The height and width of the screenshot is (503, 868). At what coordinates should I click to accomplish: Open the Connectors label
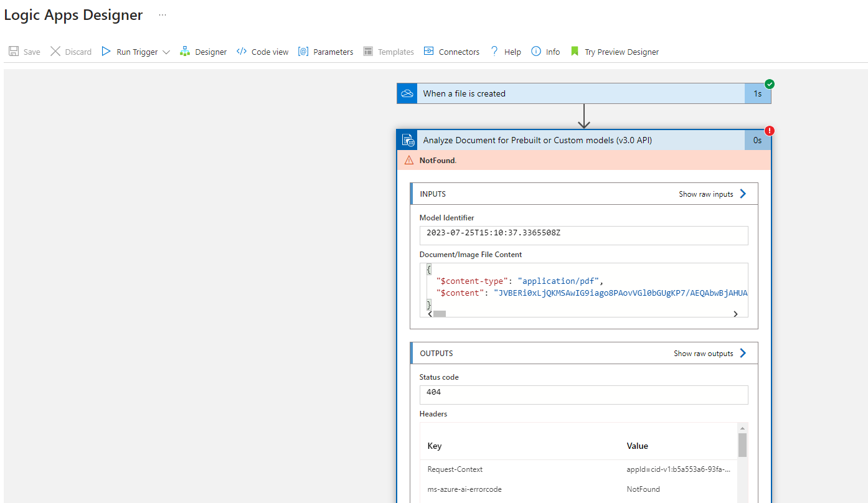click(x=459, y=52)
